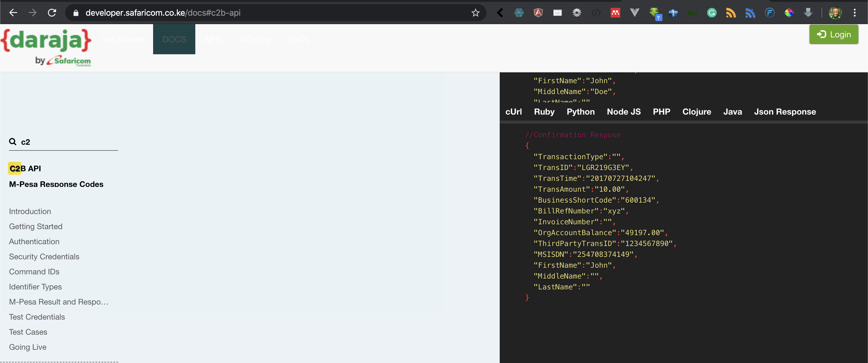Open the Grammarly extension
Screen dimensions: 868x363
(712, 13)
